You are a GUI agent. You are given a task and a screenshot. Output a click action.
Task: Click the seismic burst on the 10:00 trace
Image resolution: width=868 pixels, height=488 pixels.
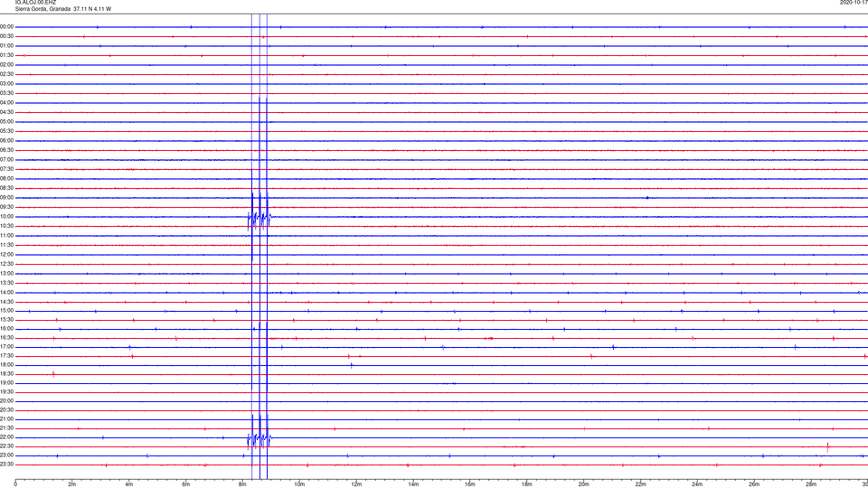[259, 218]
